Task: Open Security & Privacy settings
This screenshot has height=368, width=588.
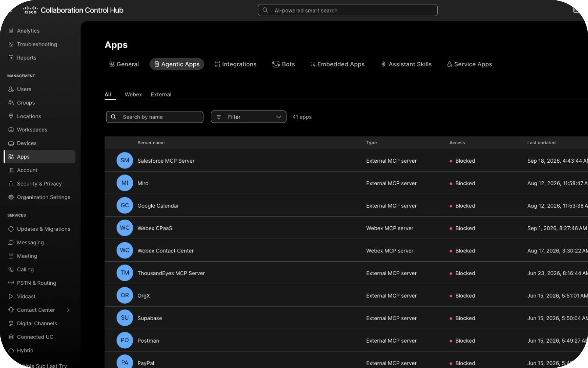Action: point(35,184)
